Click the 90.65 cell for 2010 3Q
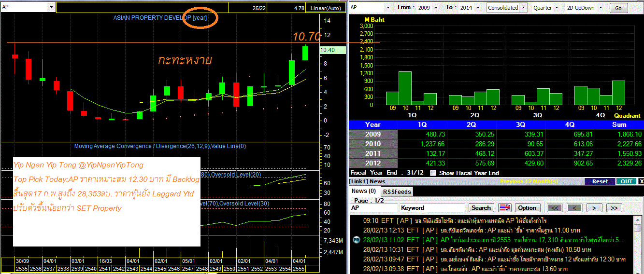Screen dimensions: 644x274 (x=521, y=144)
